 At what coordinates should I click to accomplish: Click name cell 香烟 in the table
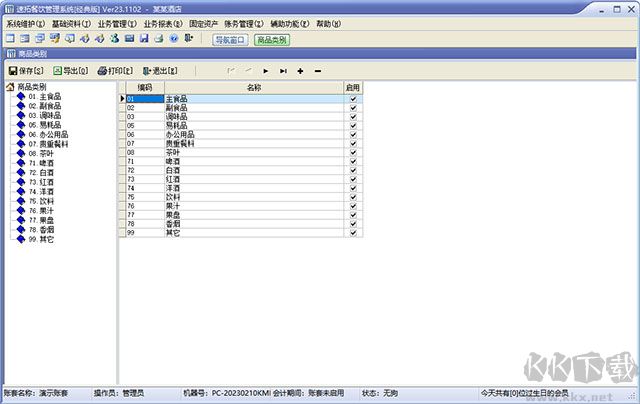(254, 224)
